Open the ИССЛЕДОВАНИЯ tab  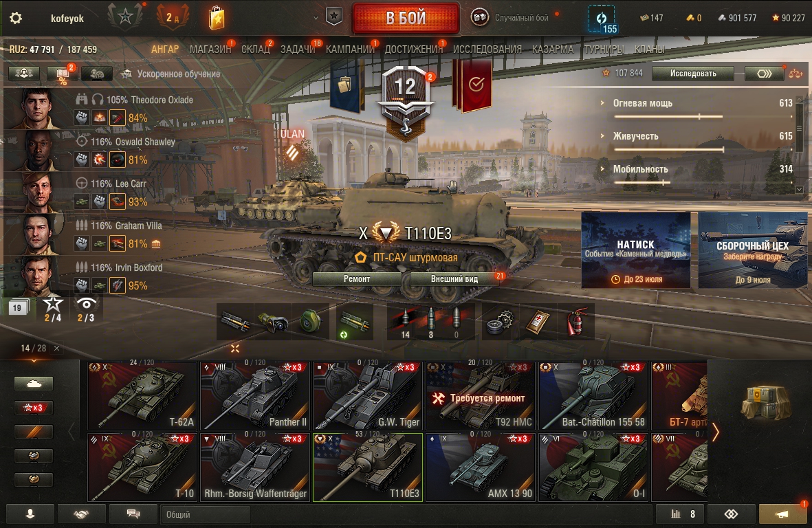(487, 49)
